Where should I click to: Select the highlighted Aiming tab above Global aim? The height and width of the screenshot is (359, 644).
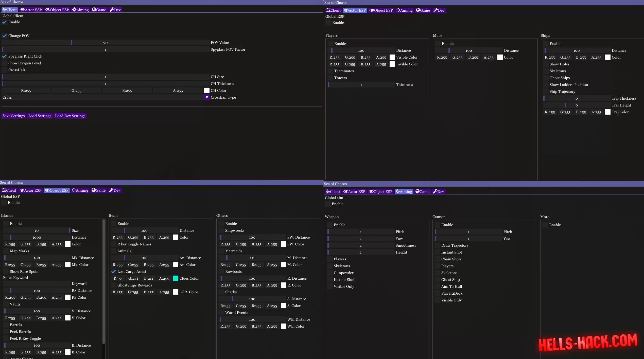point(404,191)
